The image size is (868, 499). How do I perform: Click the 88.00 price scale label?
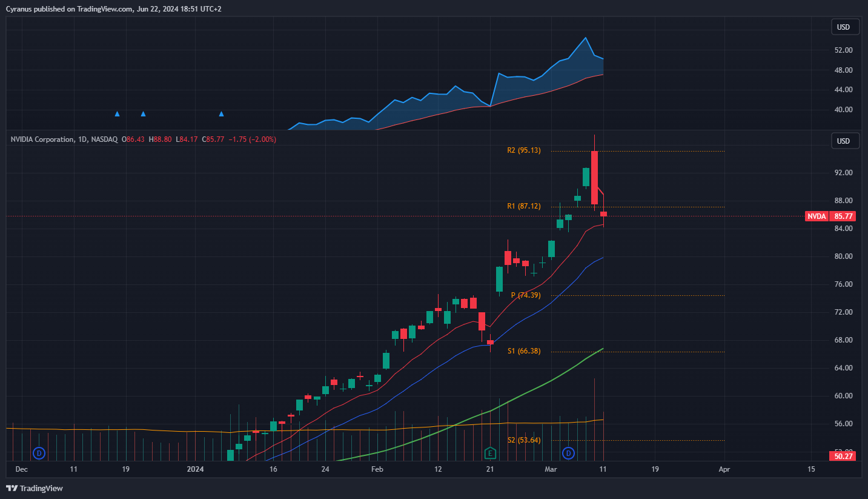click(844, 201)
